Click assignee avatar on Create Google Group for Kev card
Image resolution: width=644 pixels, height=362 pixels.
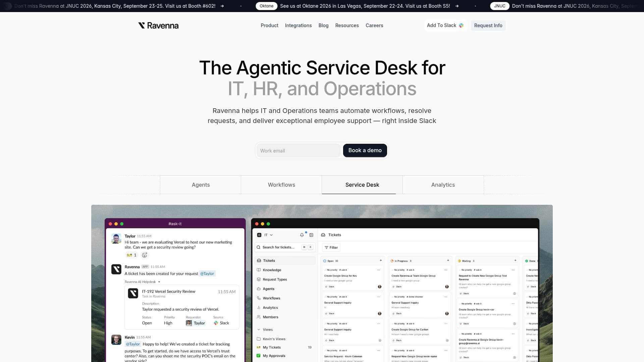380,287
